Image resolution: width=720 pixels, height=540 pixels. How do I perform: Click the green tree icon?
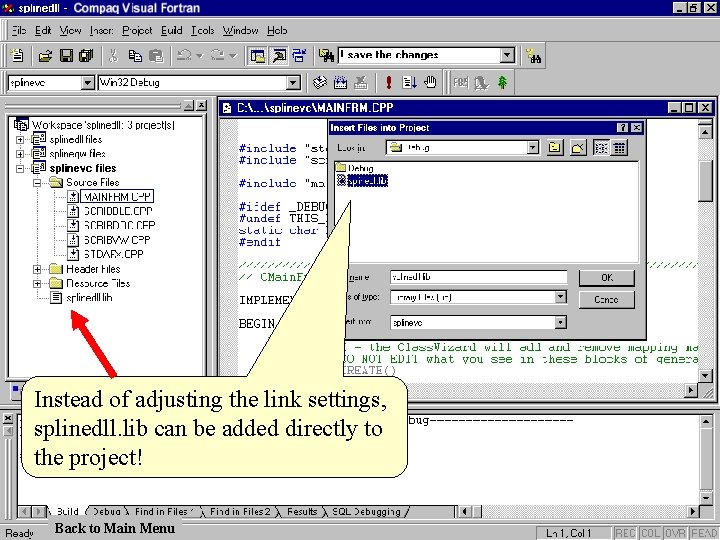[x=502, y=83]
